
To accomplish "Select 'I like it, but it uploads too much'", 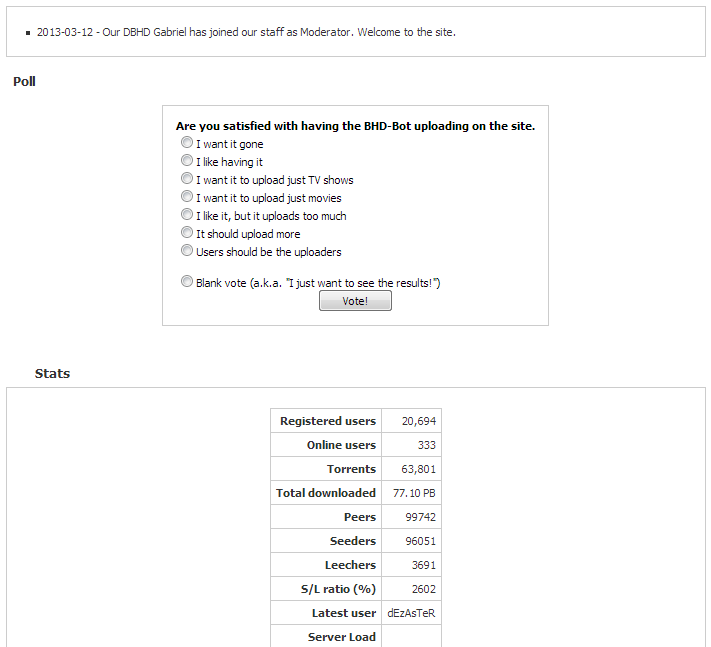I will click(187, 214).
